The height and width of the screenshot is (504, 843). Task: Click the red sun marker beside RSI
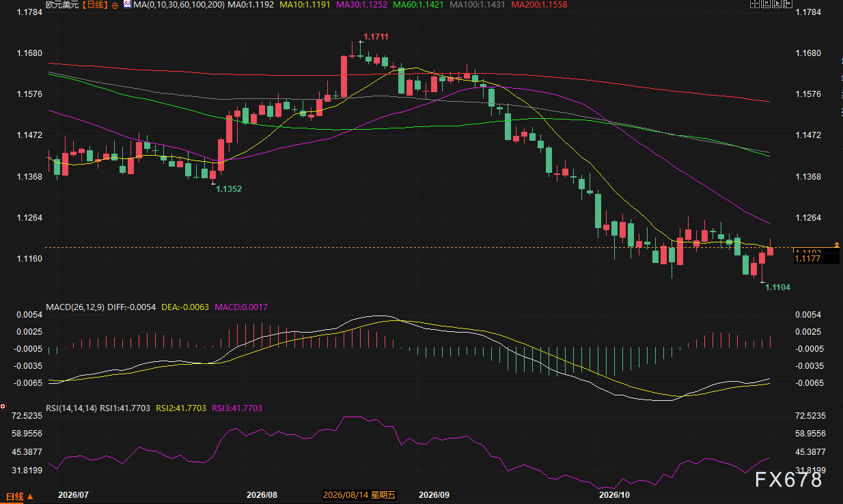[x=3, y=406]
